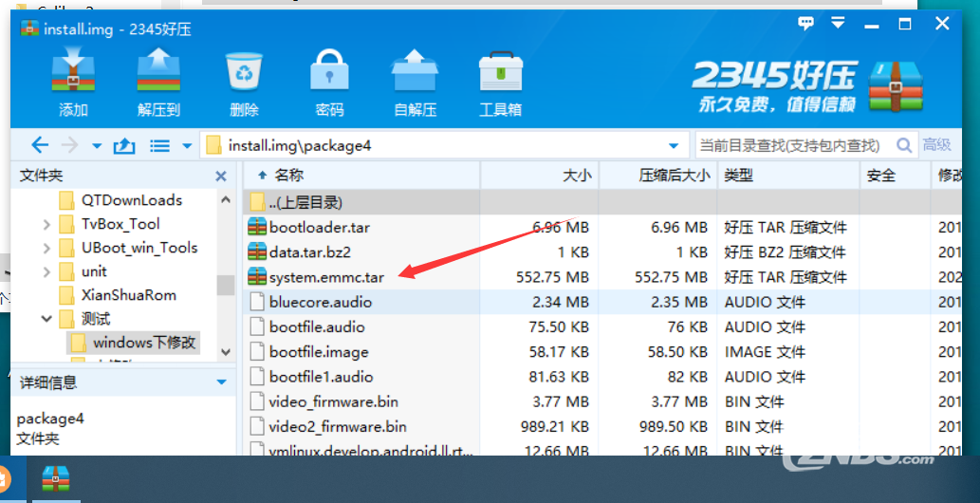Viewport: 980px width, 503px height.
Task: Go back with the left arrow button
Action: click(40, 146)
